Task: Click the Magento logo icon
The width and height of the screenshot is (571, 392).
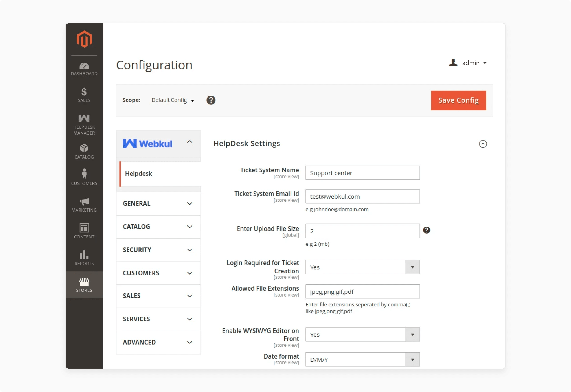Action: [84, 39]
